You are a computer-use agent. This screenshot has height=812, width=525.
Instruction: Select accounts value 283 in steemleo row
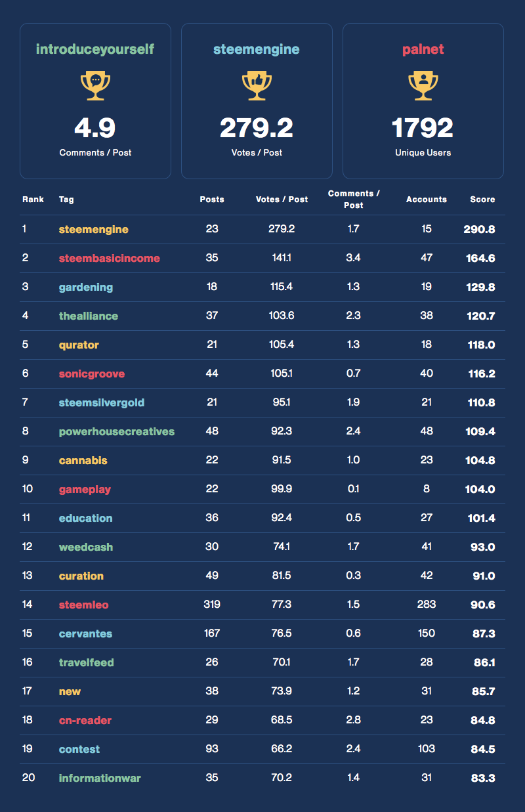pyautogui.click(x=427, y=605)
